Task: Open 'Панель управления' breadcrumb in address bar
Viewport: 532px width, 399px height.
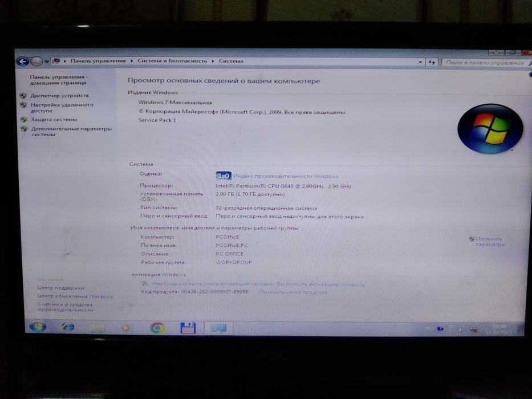Action: [98, 61]
